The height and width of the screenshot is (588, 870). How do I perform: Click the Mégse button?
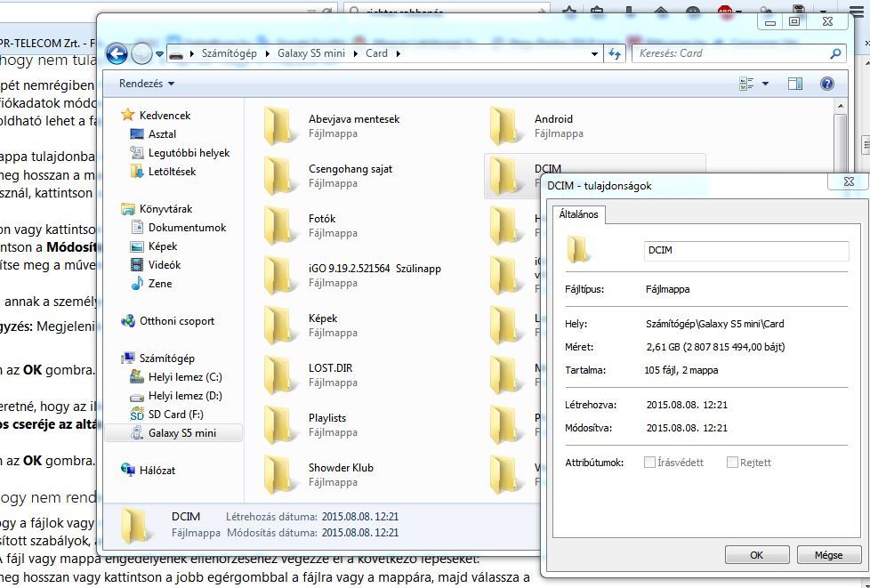(829, 555)
